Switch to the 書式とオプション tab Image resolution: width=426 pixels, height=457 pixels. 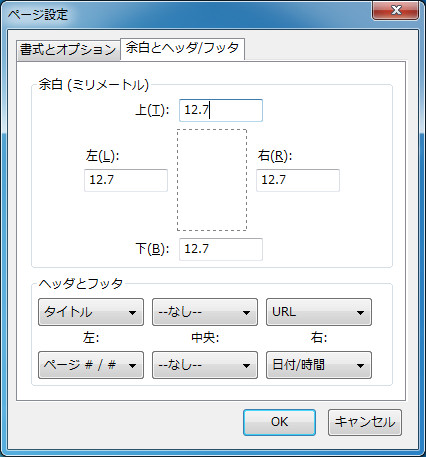[x=68, y=50]
